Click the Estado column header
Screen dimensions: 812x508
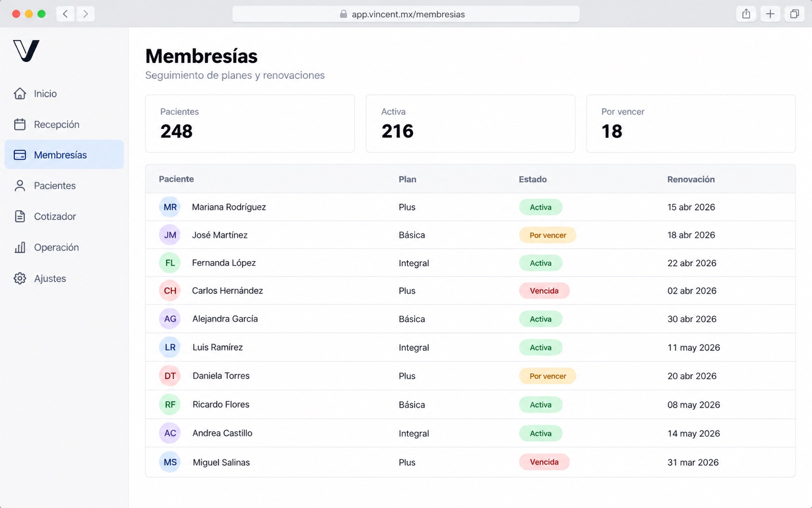coord(532,179)
